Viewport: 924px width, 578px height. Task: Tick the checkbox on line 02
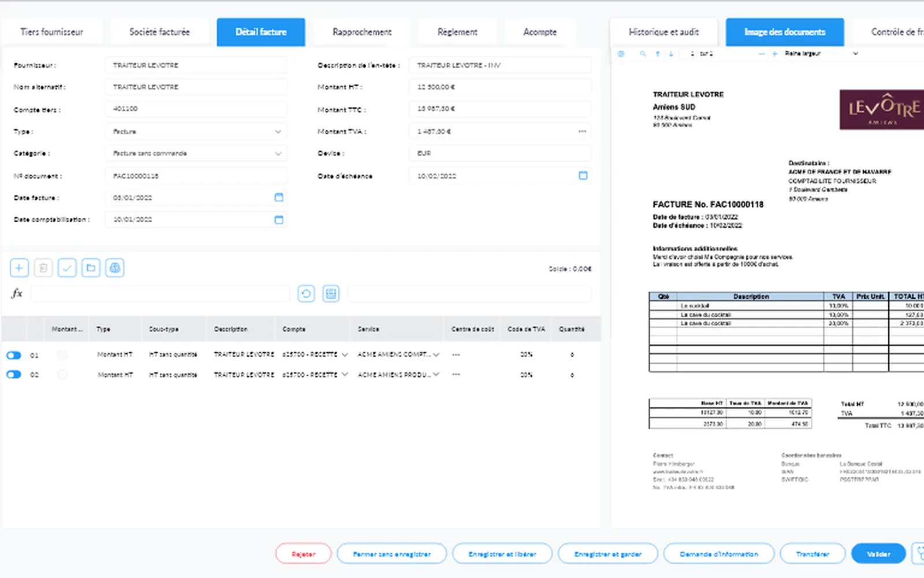[62, 375]
